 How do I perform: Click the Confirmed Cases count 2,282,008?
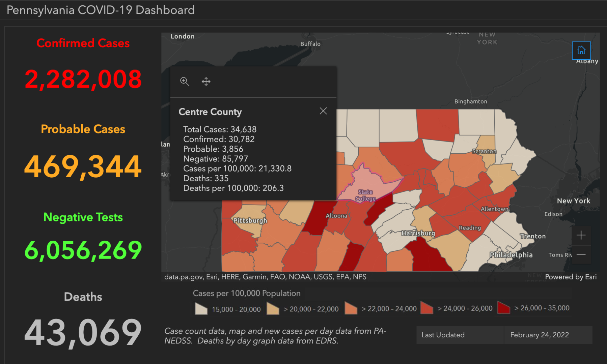pyautogui.click(x=83, y=79)
